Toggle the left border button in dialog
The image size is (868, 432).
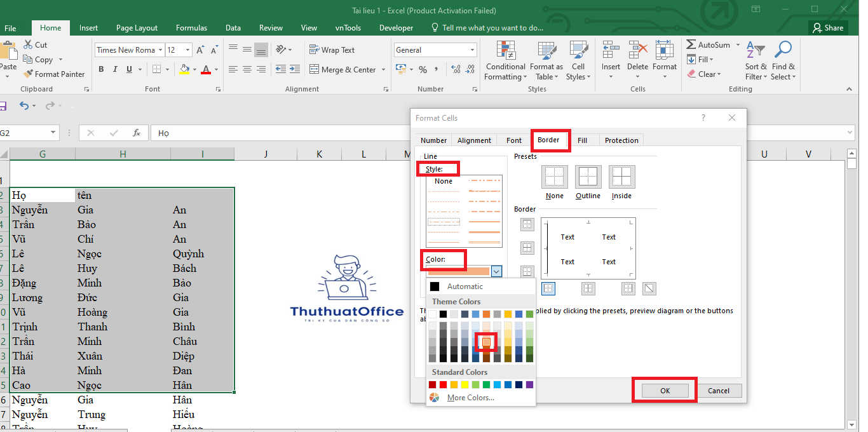point(548,288)
